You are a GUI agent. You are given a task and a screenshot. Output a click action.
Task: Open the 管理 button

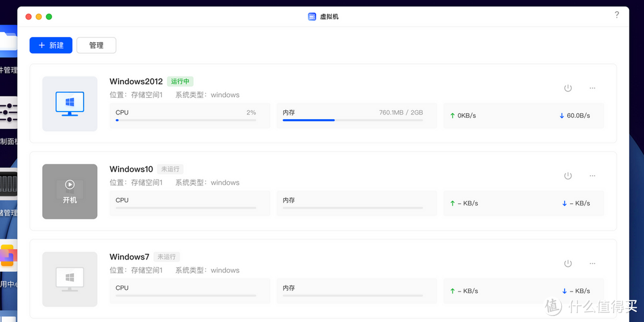pos(97,45)
